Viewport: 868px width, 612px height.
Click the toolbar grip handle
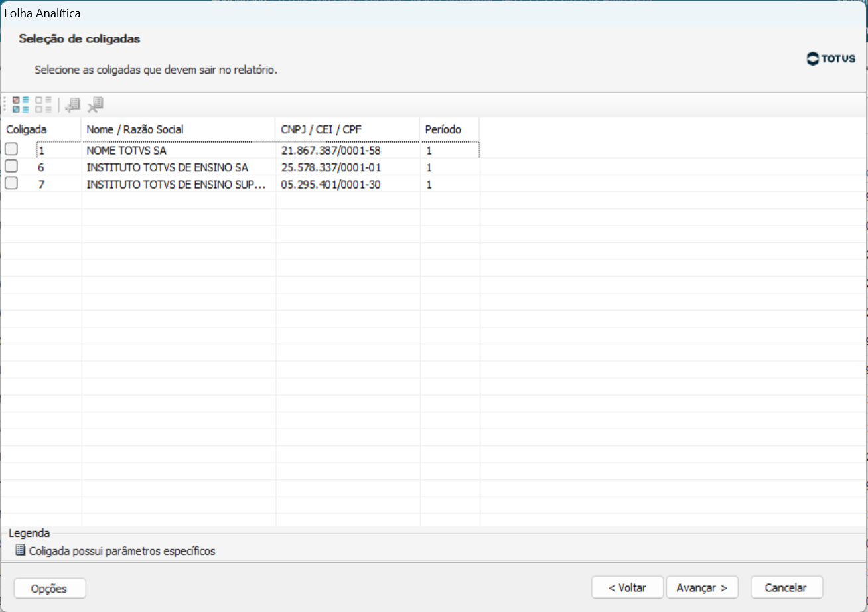(5, 105)
